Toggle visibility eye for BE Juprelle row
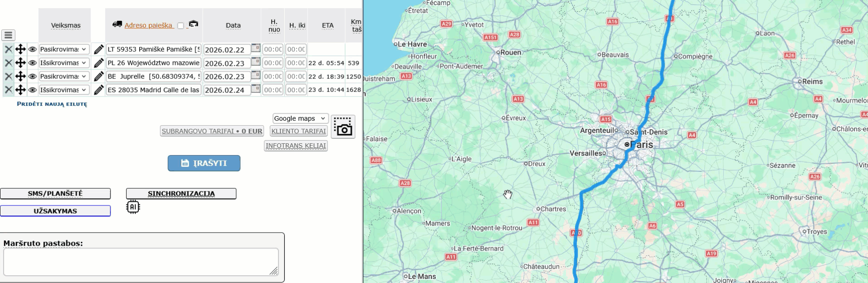This screenshot has height=283, width=868. point(32,76)
